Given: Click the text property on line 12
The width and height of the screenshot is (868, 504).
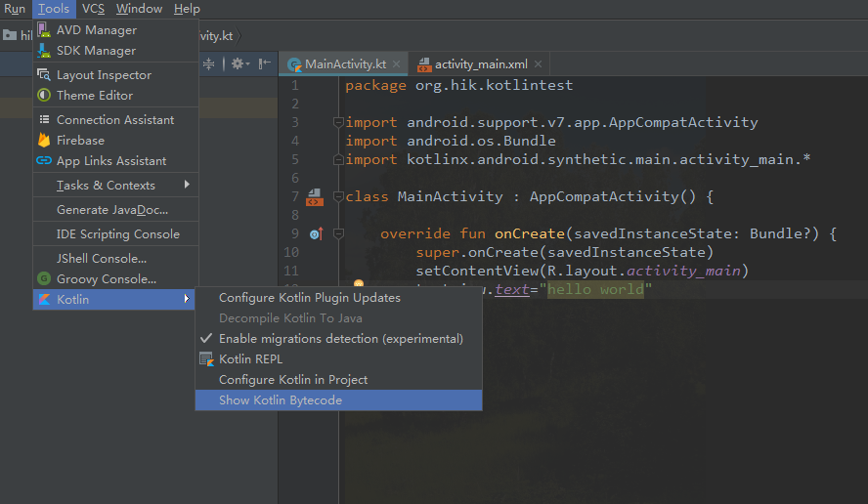Looking at the screenshot, I should (512, 289).
